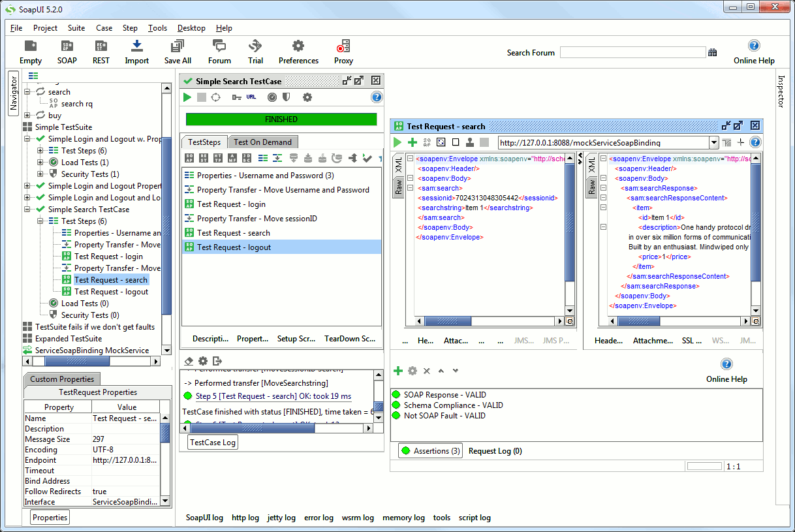795x532 pixels.
Task: Clear the TestCase log with the eraser icon
Action: pos(189,361)
